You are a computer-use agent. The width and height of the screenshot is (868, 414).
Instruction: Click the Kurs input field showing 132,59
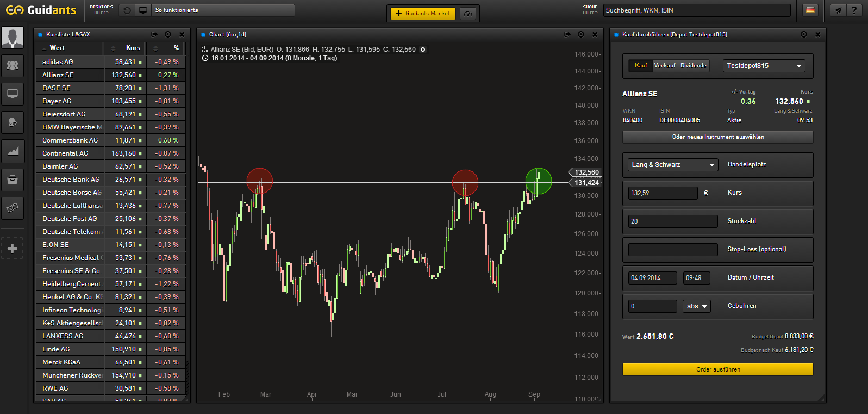pyautogui.click(x=663, y=193)
